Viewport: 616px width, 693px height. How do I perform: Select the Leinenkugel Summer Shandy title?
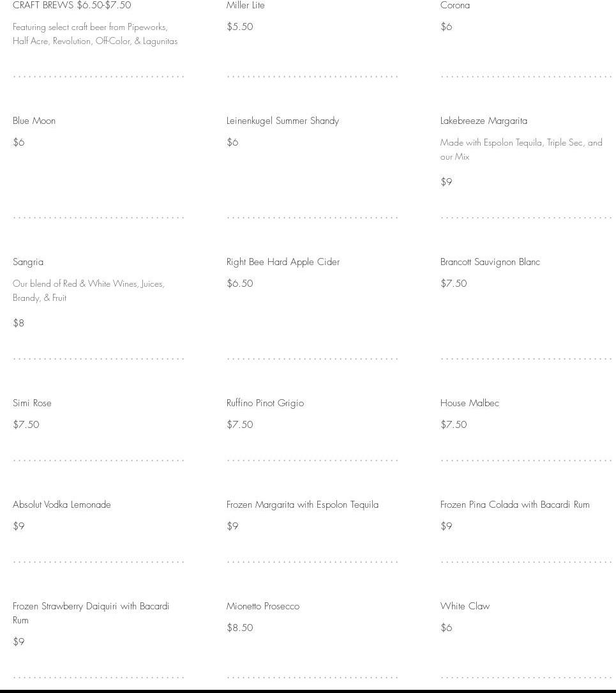pyautogui.click(x=283, y=121)
